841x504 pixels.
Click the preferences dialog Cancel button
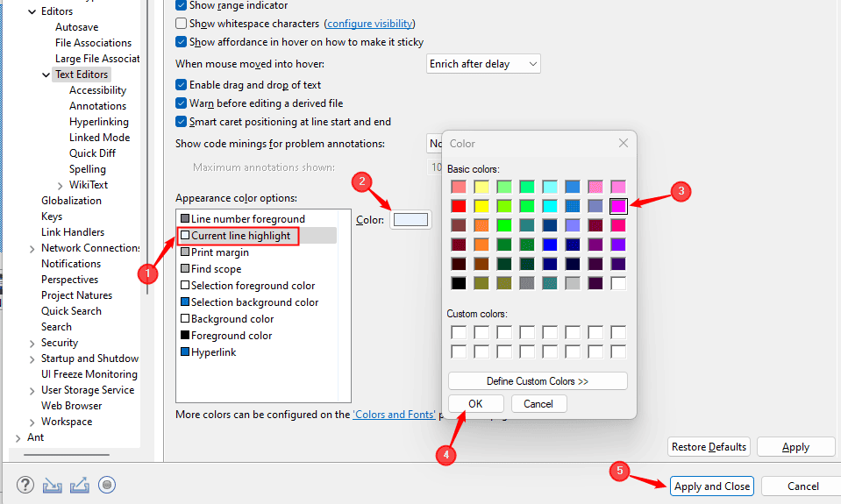coord(802,486)
